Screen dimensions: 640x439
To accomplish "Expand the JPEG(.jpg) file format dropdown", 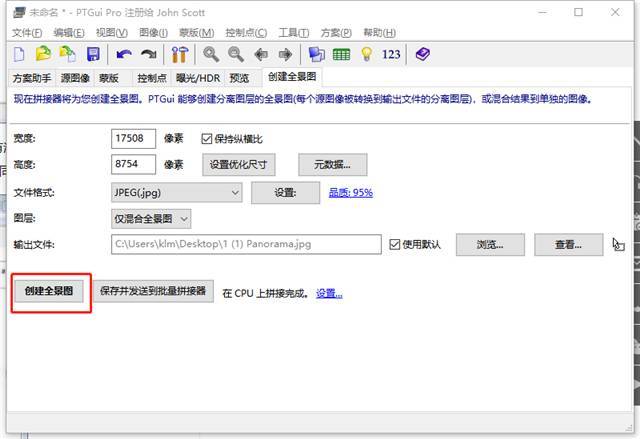I will coord(176,193).
